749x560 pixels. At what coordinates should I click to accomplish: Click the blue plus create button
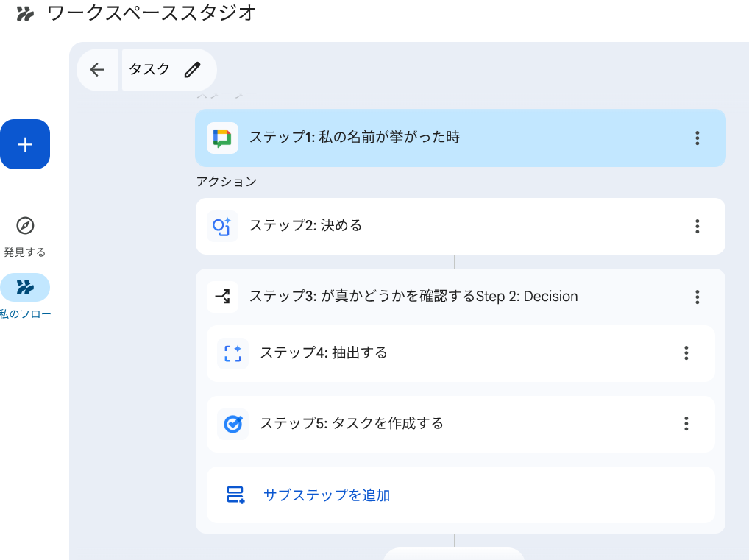pyautogui.click(x=25, y=144)
